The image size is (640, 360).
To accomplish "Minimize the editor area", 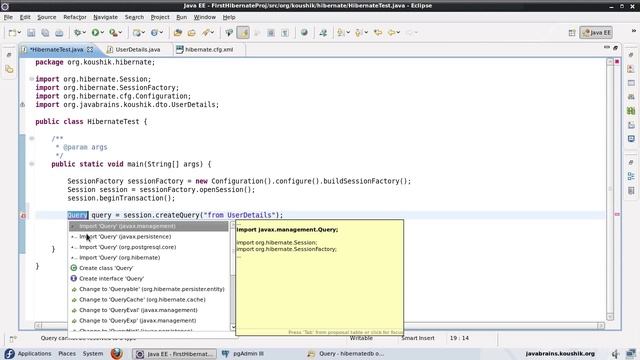I will [607, 48].
